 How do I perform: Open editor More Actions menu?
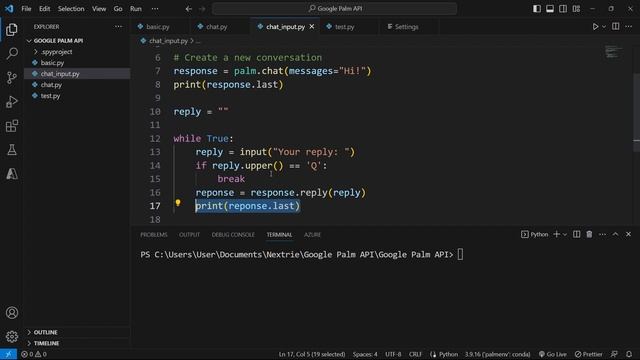(x=629, y=27)
